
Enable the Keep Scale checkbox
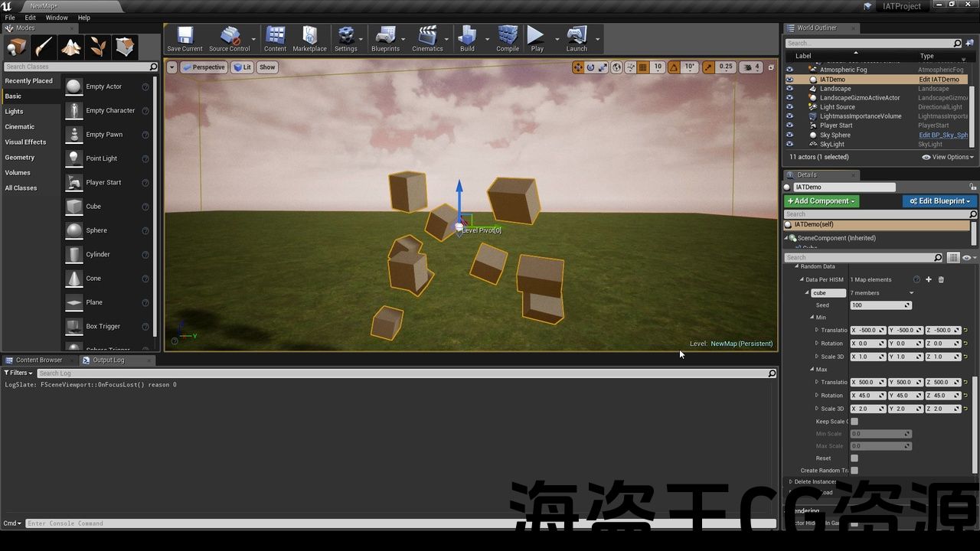[x=854, y=422]
